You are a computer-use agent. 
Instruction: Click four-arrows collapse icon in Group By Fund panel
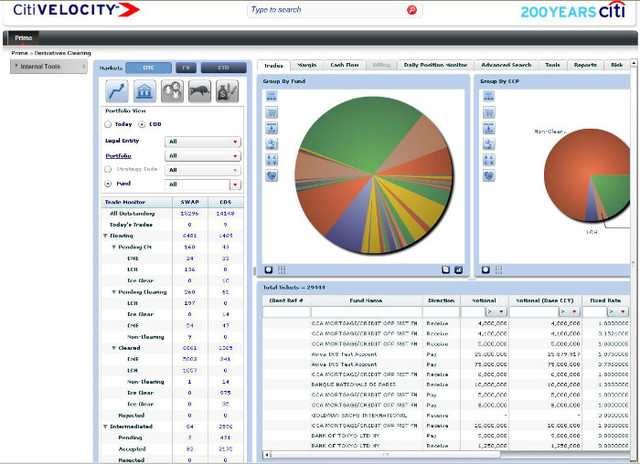pyautogui.click(x=271, y=160)
